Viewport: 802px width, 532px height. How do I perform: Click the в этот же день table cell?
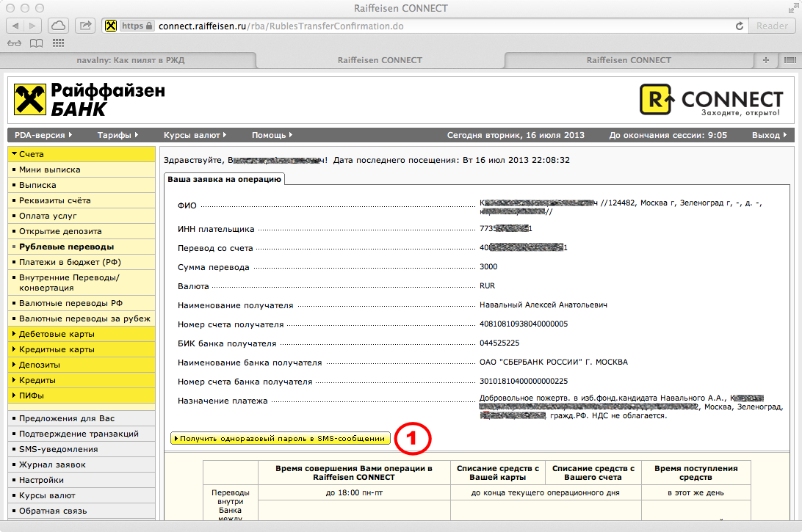[696, 492]
